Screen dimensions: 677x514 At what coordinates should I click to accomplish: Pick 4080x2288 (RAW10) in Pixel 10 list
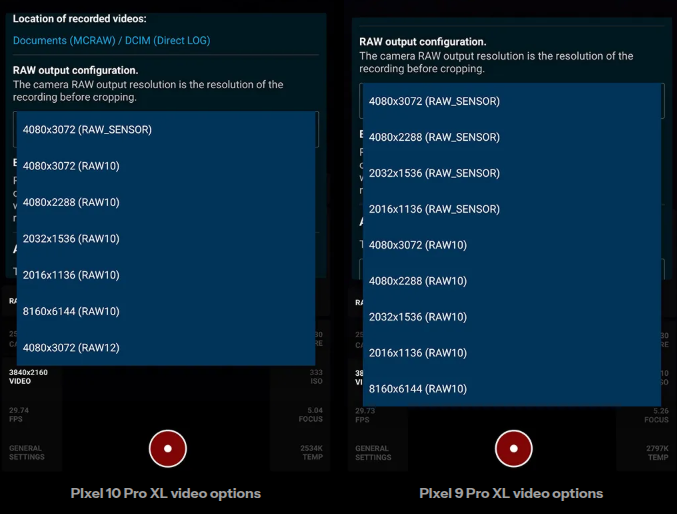click(x=166, y=202)
